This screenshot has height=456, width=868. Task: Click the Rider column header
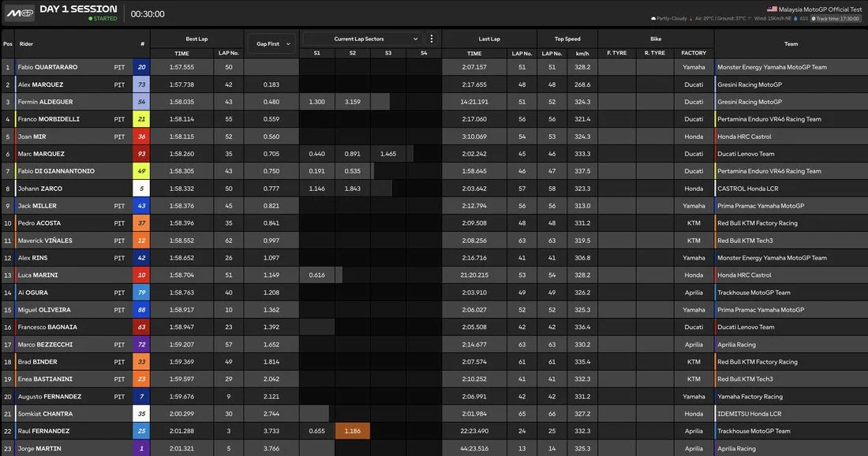[x=26, y=43]
